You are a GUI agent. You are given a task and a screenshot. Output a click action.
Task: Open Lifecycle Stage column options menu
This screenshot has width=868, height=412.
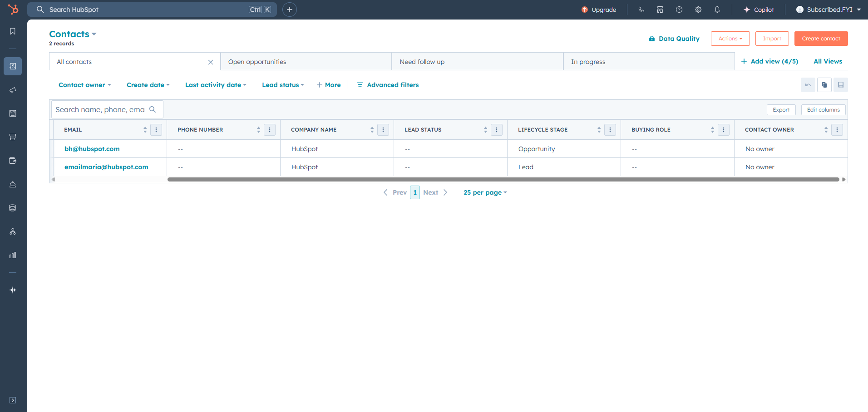pyautogui.click(x=610, y=130)
